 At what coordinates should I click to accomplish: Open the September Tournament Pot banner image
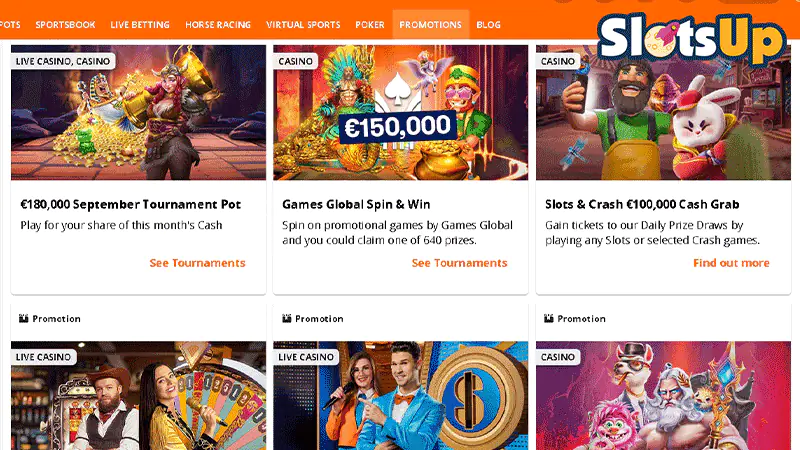138,112
